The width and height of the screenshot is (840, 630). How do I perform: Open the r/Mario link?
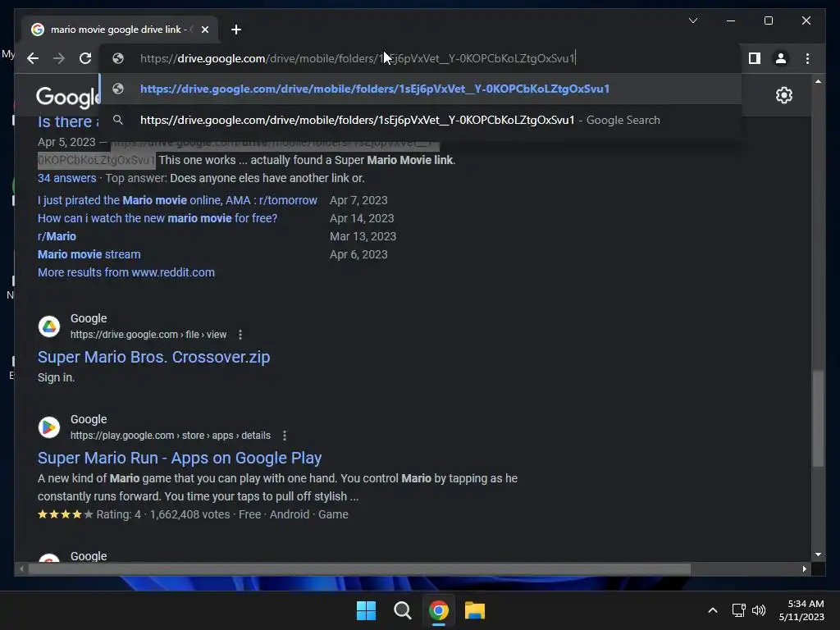point(57,236)
